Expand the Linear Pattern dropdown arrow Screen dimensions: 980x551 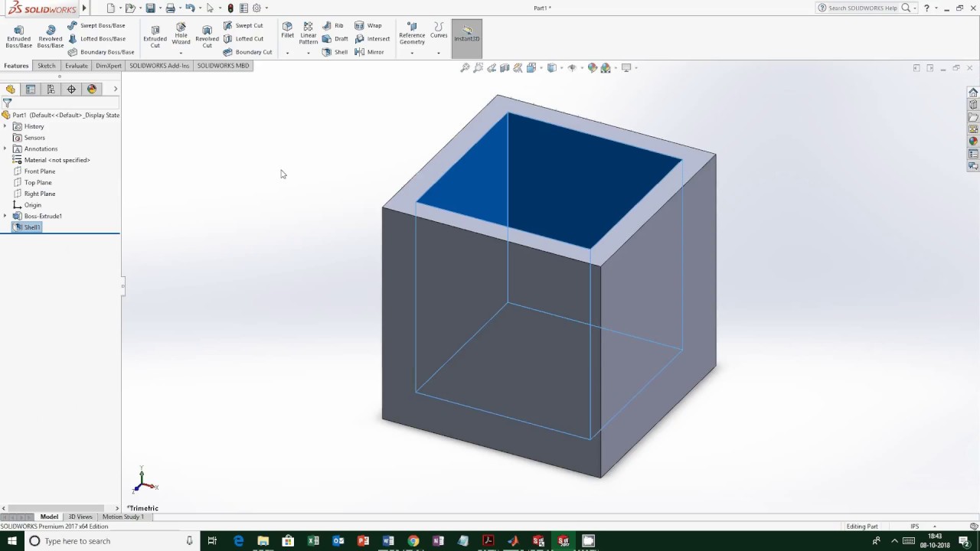309,53
